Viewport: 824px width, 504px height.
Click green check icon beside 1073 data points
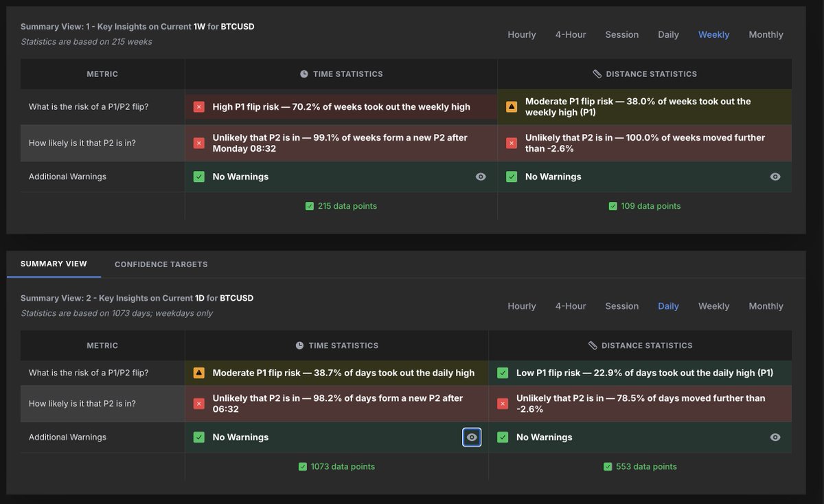[x=303, y=467]
